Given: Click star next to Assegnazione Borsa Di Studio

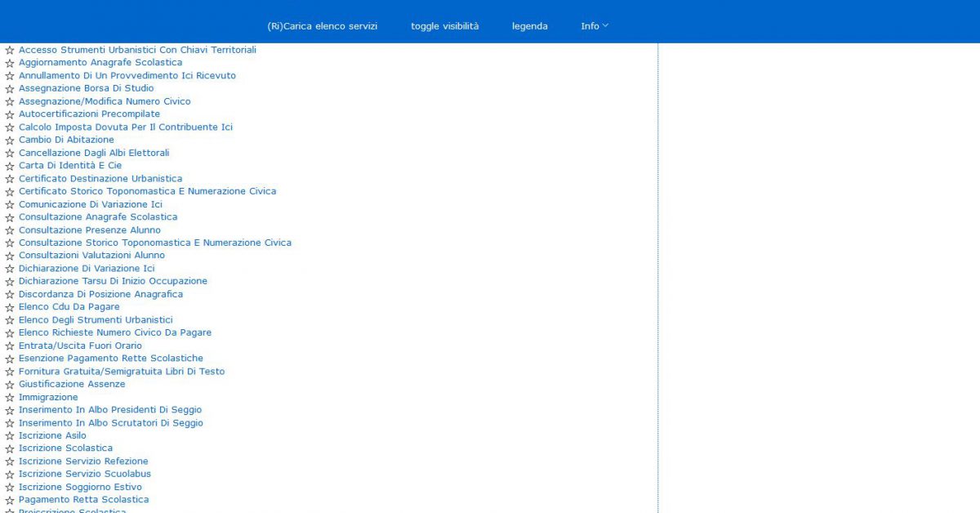Looking at the screenshot, I should pyautogui.click(x=10, y=88).
